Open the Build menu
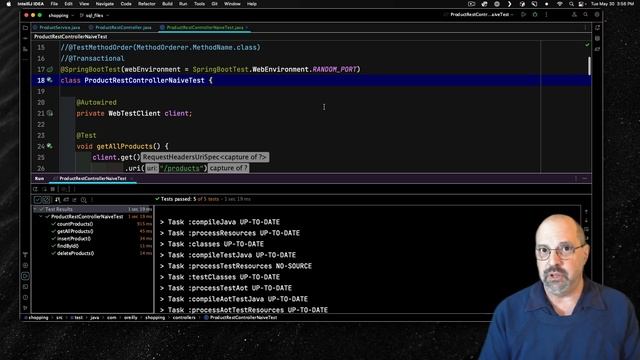 pos(167,4)
